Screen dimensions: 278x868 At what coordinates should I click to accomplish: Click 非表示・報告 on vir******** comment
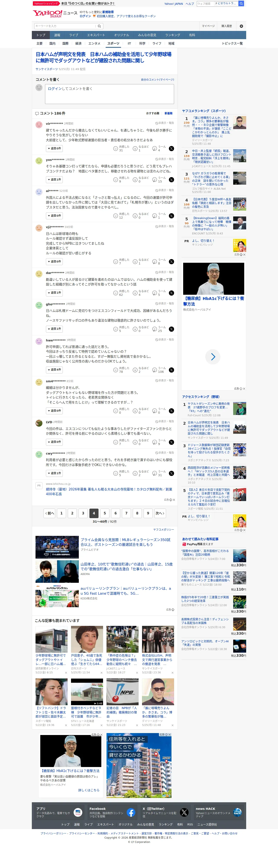tap(165, 123)
